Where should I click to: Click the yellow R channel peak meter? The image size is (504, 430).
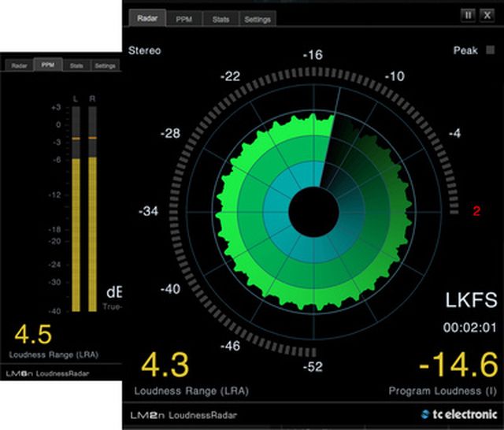coord(92,234)
